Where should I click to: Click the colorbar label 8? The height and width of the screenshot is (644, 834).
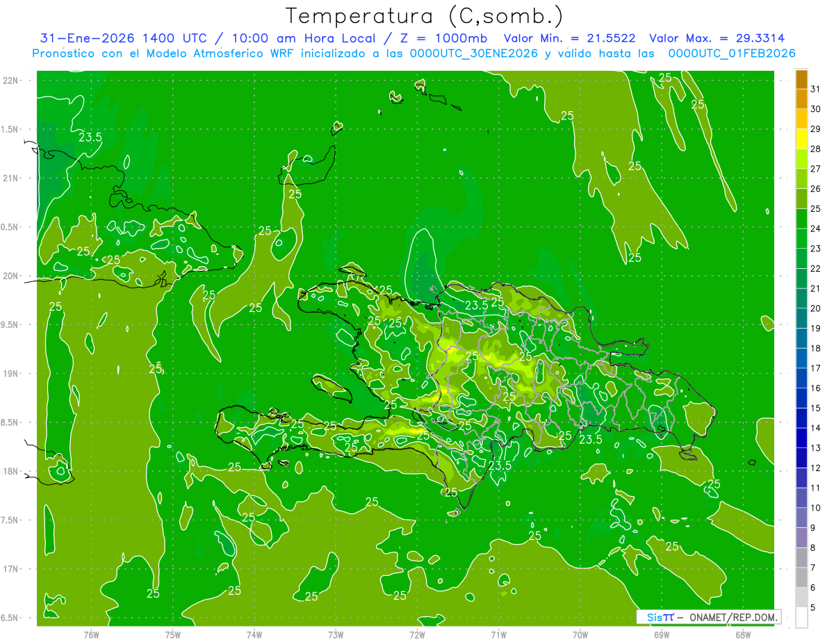(813, 548)
